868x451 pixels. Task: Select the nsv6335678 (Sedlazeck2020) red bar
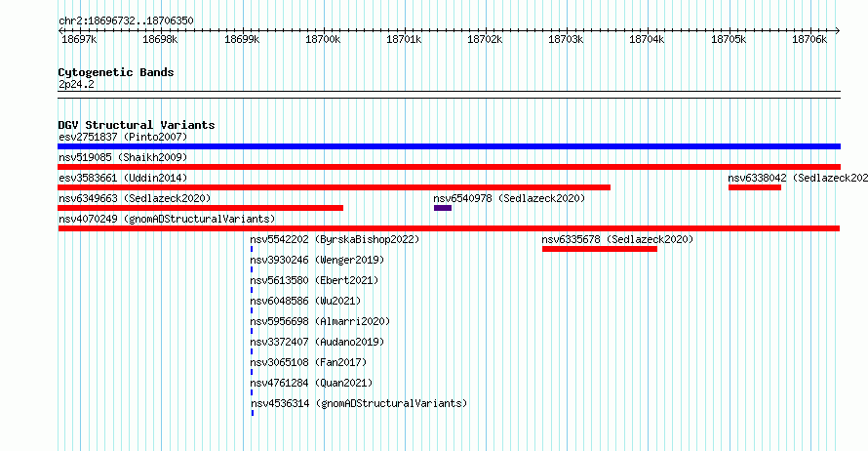600,249
